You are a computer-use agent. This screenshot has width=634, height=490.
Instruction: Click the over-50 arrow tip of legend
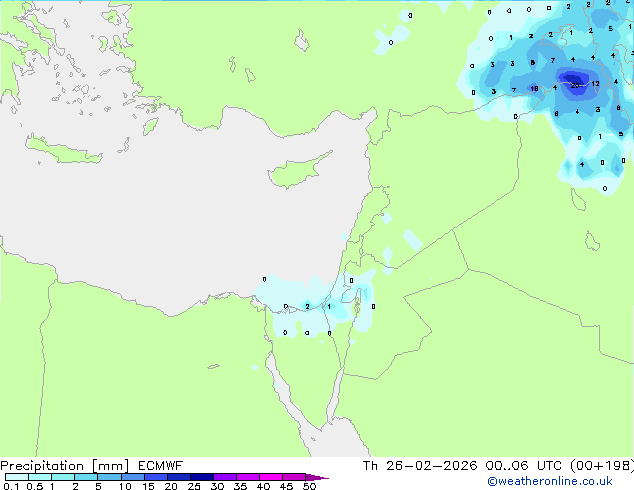[x=317, y=477]
